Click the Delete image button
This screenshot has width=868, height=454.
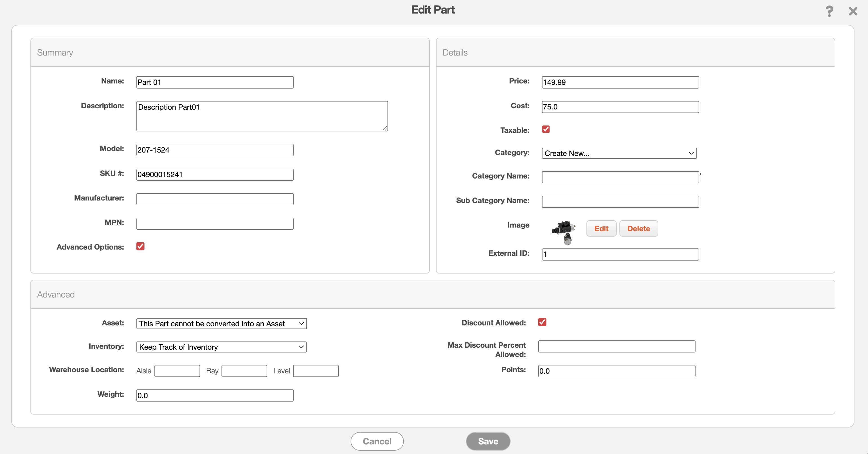[x=639, y=228]
